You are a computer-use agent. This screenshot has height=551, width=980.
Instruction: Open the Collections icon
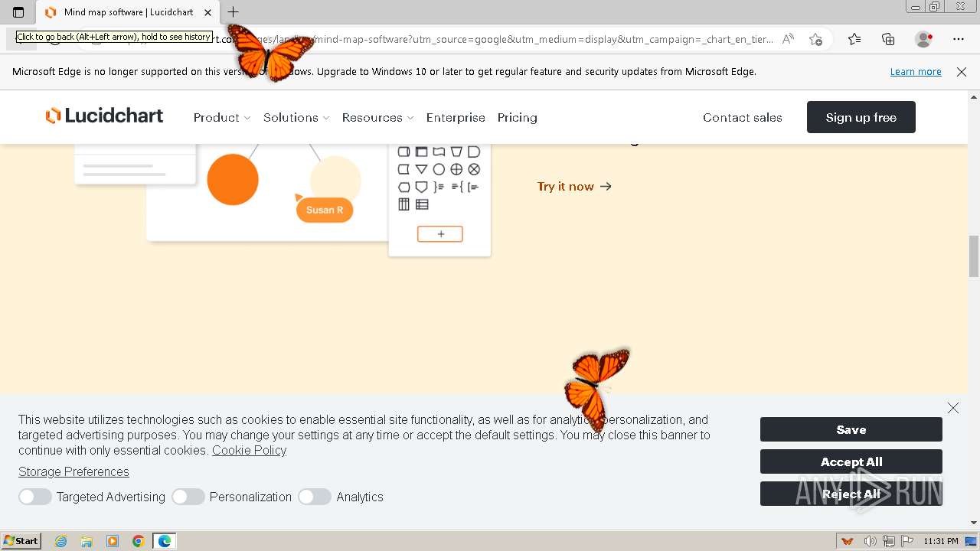[888, 39]
